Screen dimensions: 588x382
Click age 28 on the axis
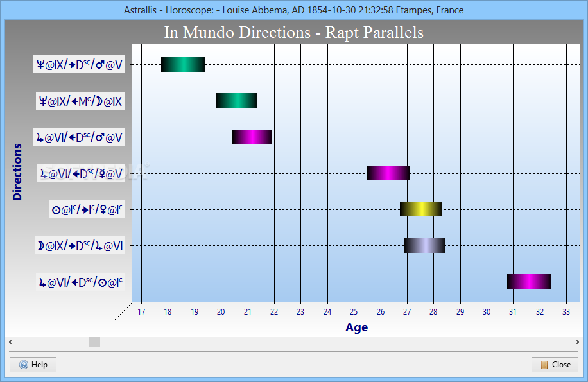[x=433, y=312]
